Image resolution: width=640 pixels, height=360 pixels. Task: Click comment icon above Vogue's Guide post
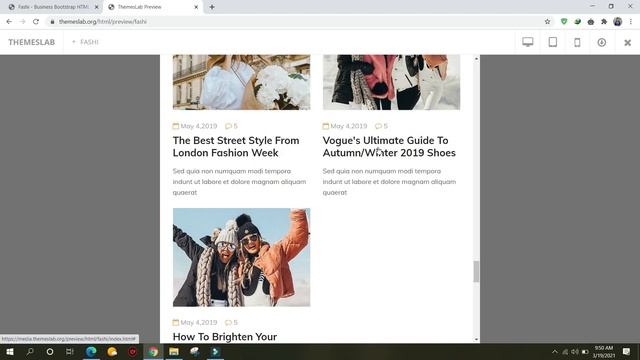[378, 126]
